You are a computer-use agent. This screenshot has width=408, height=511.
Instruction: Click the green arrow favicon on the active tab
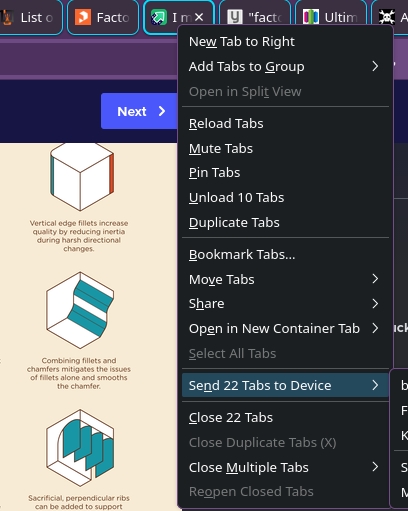[x=158, y=17]
